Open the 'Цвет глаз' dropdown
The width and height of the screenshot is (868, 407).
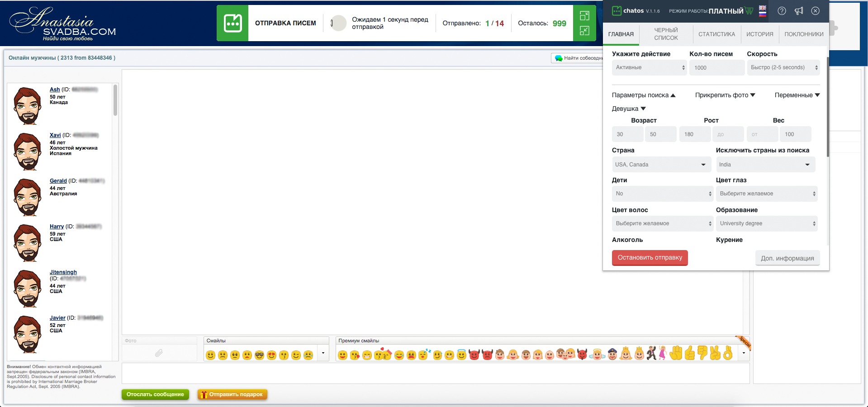point(767,194)
